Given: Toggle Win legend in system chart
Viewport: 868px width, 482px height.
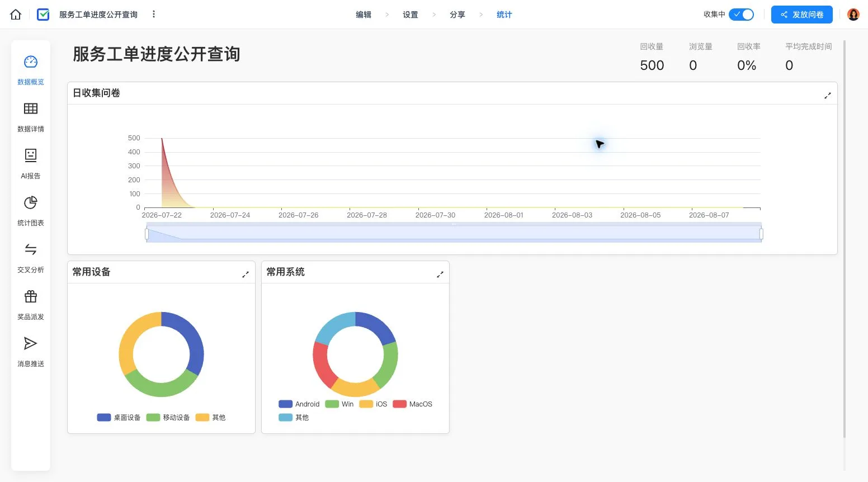Looking at the screenshot, I should tap(339, 404).
